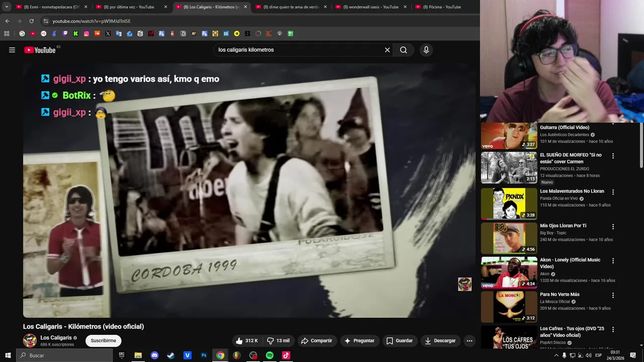The width and height of the screenshot is (644, 362).
Task: Open Epic Games Launcher from the taskbar
Action: pos(122,355)
